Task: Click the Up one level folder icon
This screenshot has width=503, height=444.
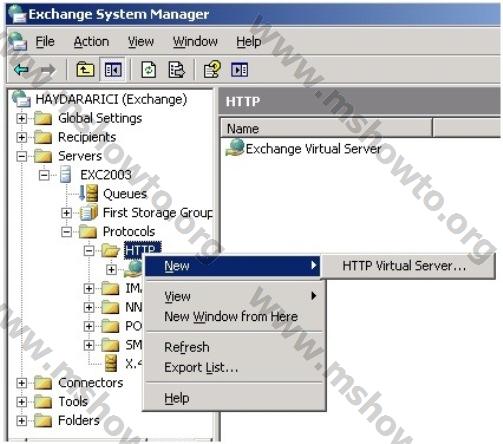Action: (x=85, y=70)
